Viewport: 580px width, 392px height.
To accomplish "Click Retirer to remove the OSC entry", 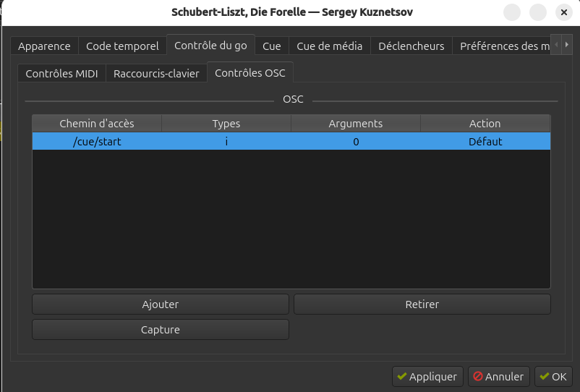I will pyautogui.click(x=422, y=304).
